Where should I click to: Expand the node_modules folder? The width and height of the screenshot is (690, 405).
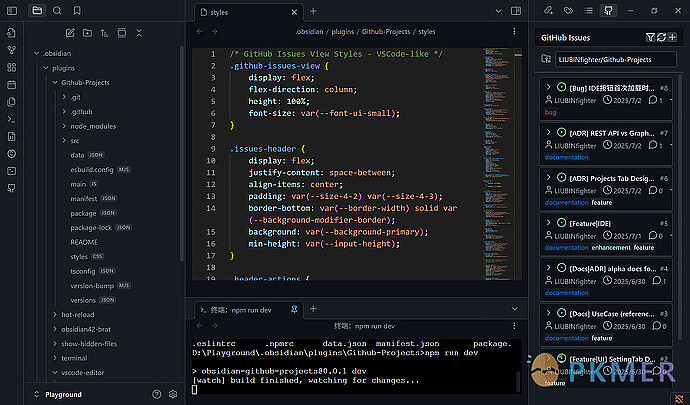click(x=64, y=126)
